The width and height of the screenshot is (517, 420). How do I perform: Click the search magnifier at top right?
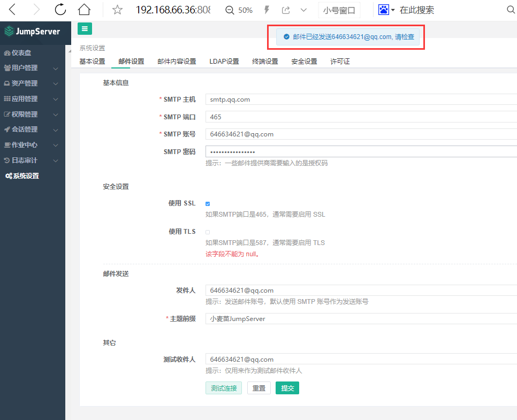coord(511,10)
